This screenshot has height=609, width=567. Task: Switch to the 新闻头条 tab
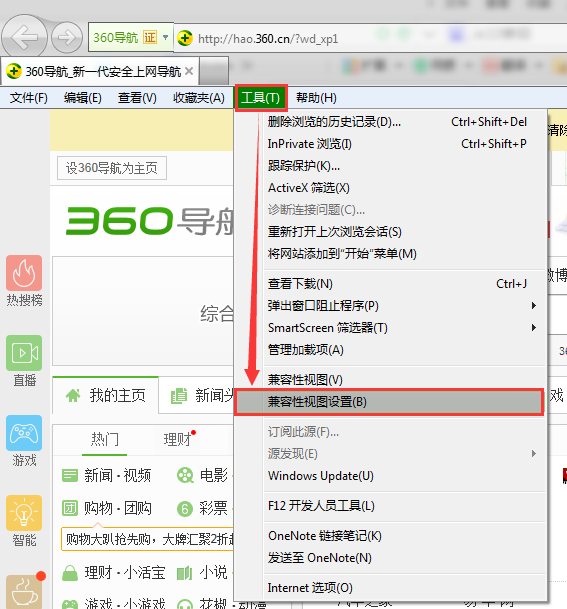tap(196, 395)
